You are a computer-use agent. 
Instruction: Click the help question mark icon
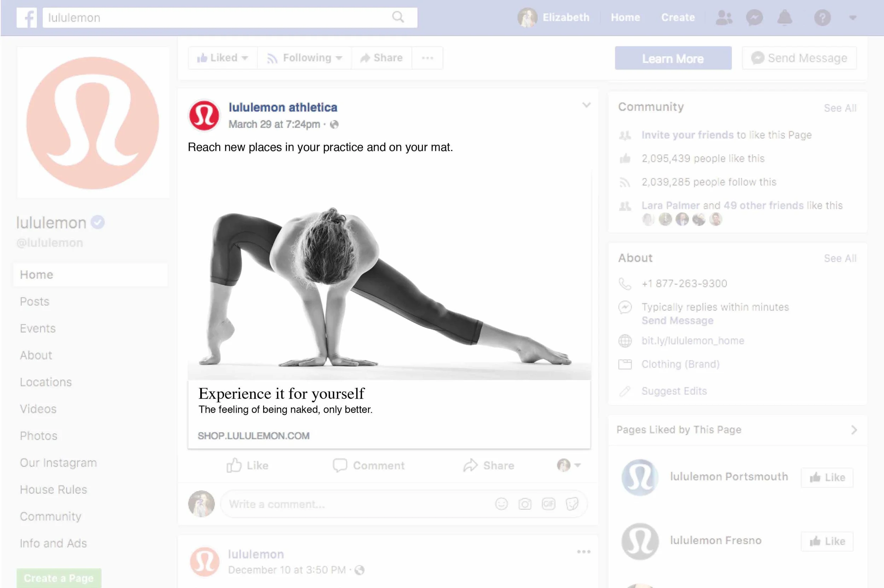tap(822, 18)
